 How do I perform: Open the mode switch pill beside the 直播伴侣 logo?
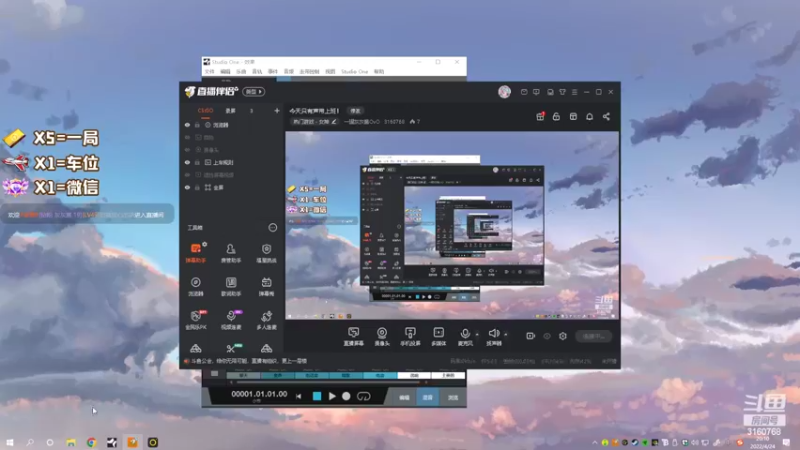[x=254, y=92]
